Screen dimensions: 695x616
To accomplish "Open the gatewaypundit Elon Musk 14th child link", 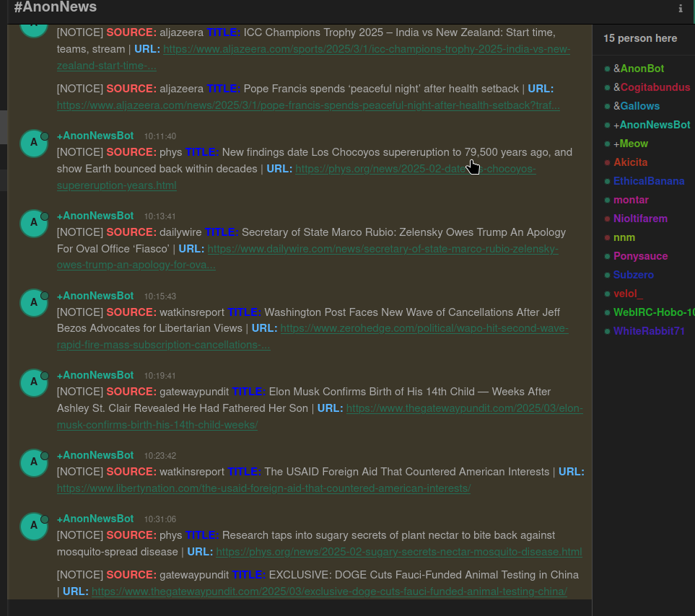I will coord(465,408).
